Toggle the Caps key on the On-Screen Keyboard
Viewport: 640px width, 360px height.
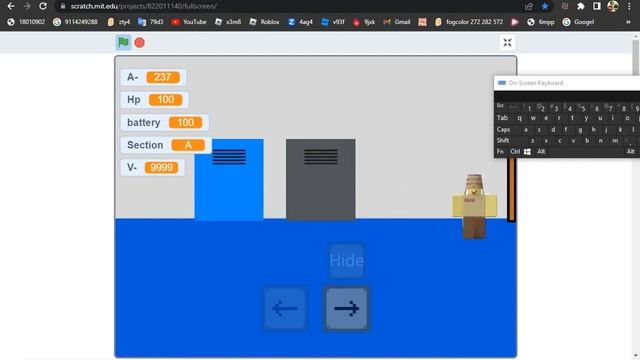(504, 129)
